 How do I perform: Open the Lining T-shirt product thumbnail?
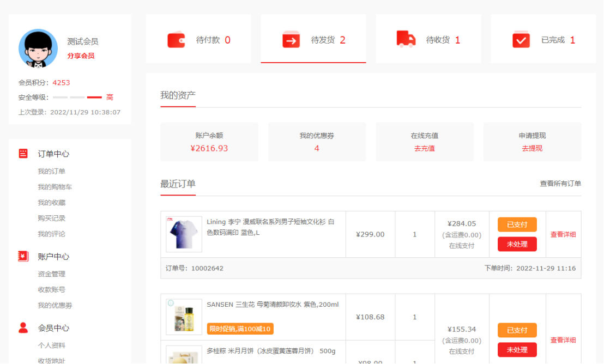click(184, 234)
